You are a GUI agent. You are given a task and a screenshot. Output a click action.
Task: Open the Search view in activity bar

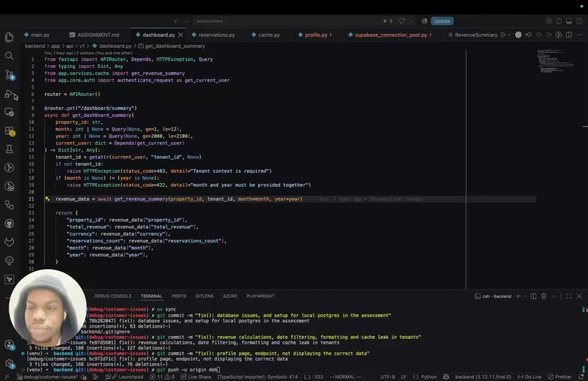coord(10,56)
